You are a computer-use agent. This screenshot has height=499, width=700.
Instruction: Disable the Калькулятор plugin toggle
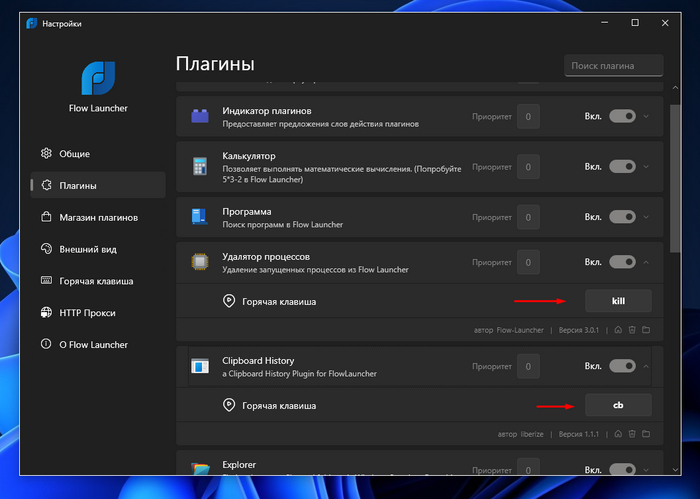(622, 165)
